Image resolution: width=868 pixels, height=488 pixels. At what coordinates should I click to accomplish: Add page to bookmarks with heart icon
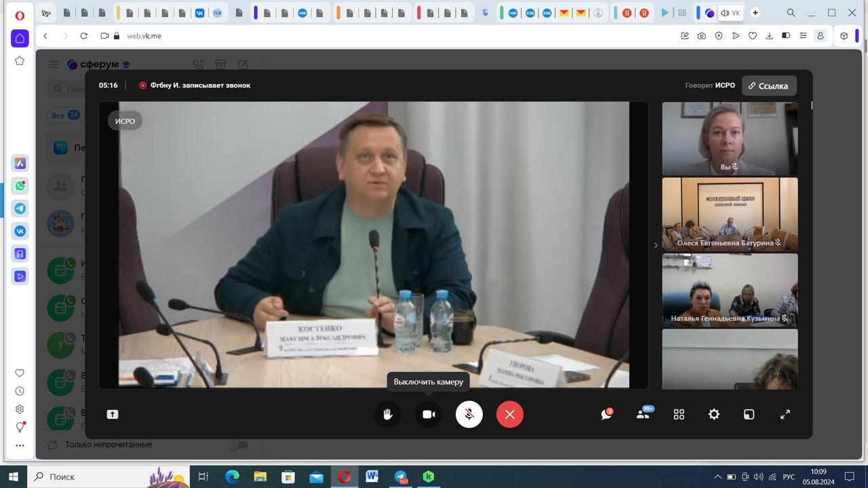pos(753,36)
